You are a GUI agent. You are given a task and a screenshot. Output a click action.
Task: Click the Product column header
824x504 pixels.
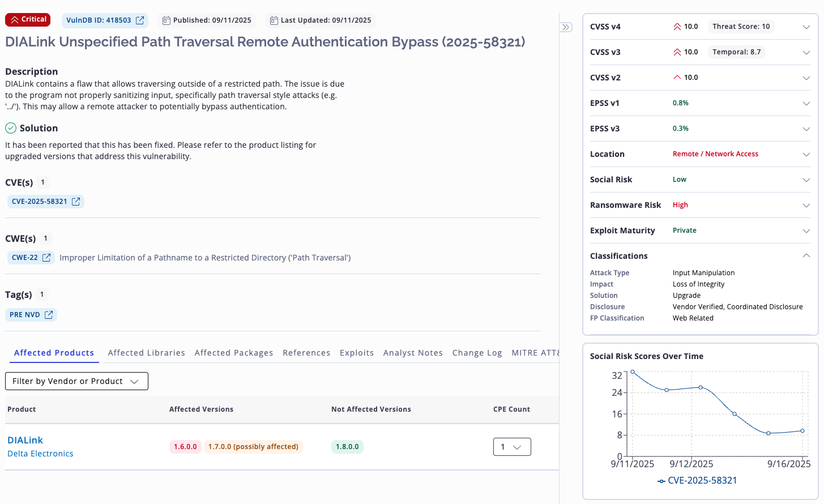[x=22, y=409]
